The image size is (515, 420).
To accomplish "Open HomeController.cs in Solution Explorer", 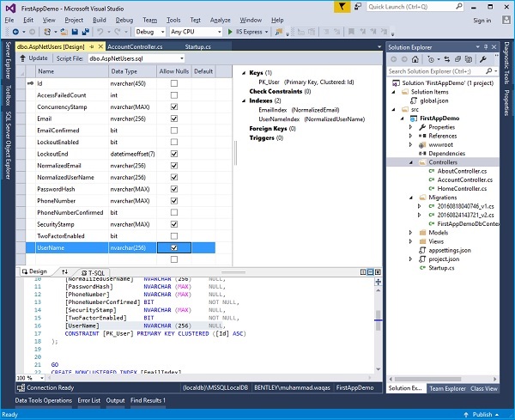I will 462,188.
